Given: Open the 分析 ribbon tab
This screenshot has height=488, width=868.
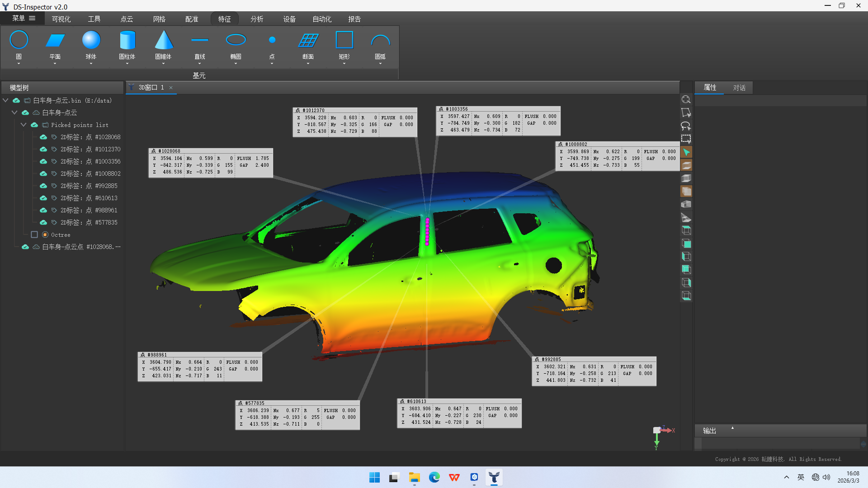Looking at the screenshot, I should [x=257, y=19].
